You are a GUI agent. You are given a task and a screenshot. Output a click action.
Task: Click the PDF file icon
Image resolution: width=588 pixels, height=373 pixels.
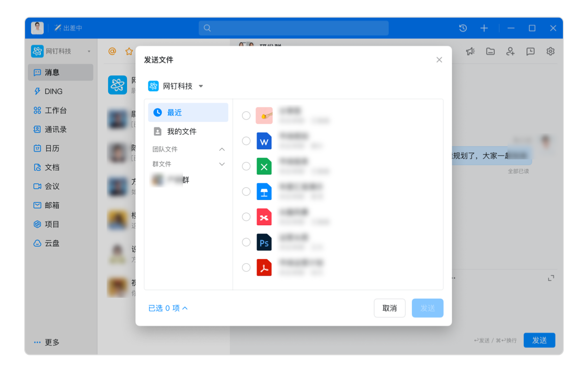point(264,267)
